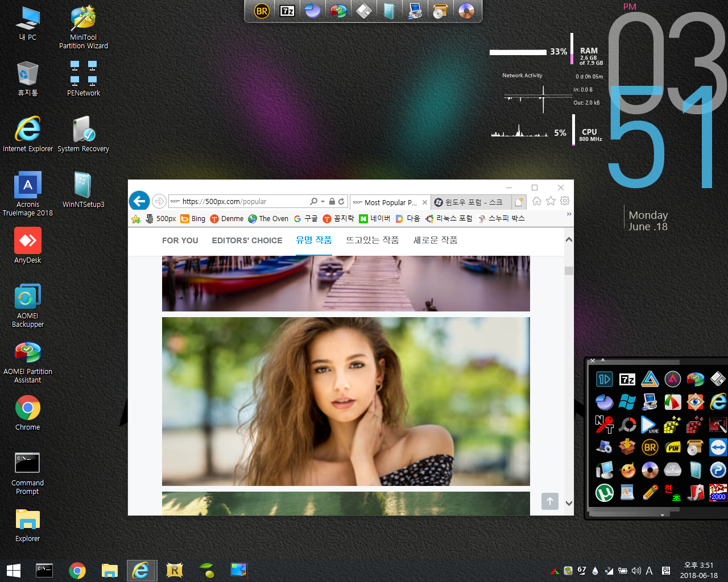
Task: Open the 네이버 favorites link
Action: click(x=374, y=219)
